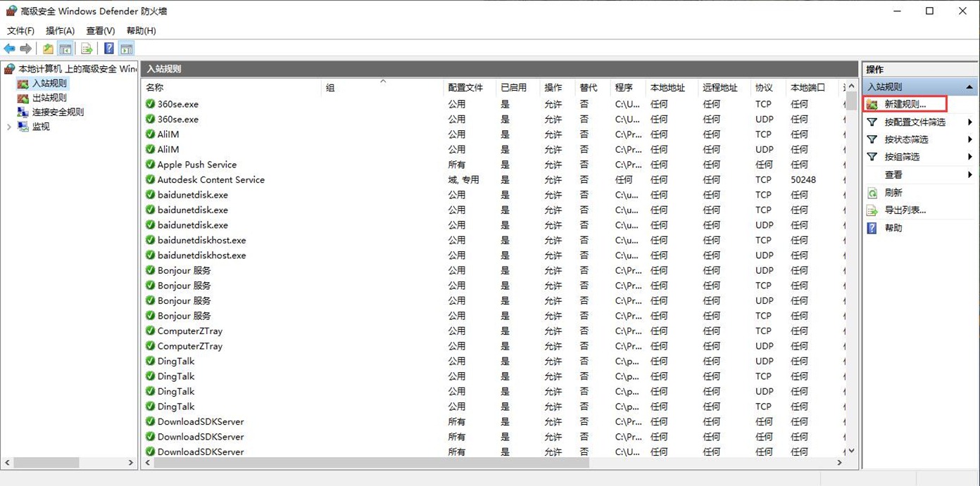Sort the list by the 名称 column header

(x=155, y=88)
